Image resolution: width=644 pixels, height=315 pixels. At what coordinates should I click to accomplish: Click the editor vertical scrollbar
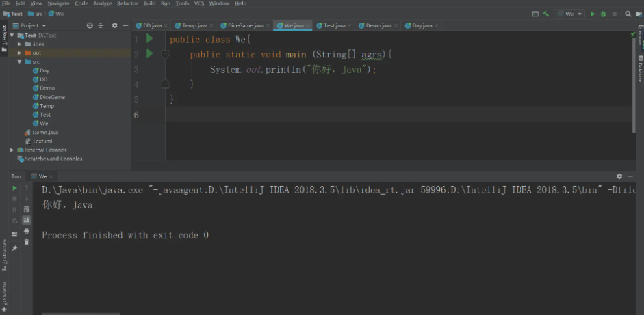633,85
